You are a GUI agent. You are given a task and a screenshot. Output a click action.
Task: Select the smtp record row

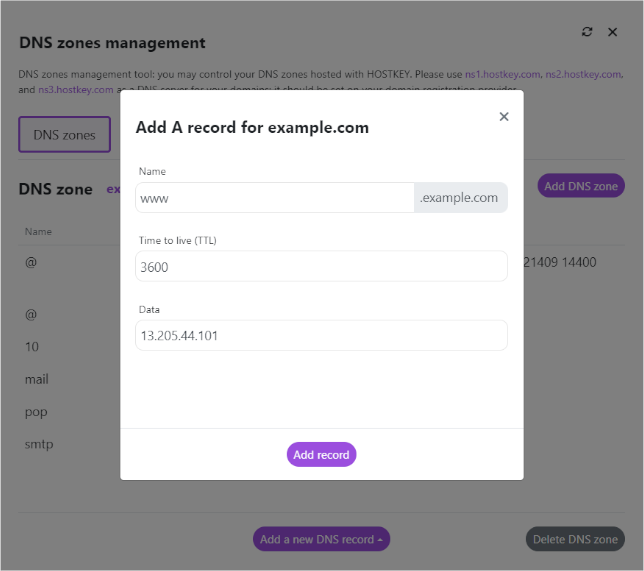click(39, 443)
